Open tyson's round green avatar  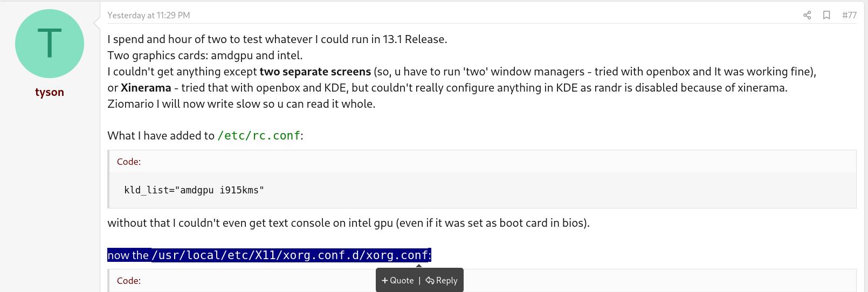coord(50,44)
